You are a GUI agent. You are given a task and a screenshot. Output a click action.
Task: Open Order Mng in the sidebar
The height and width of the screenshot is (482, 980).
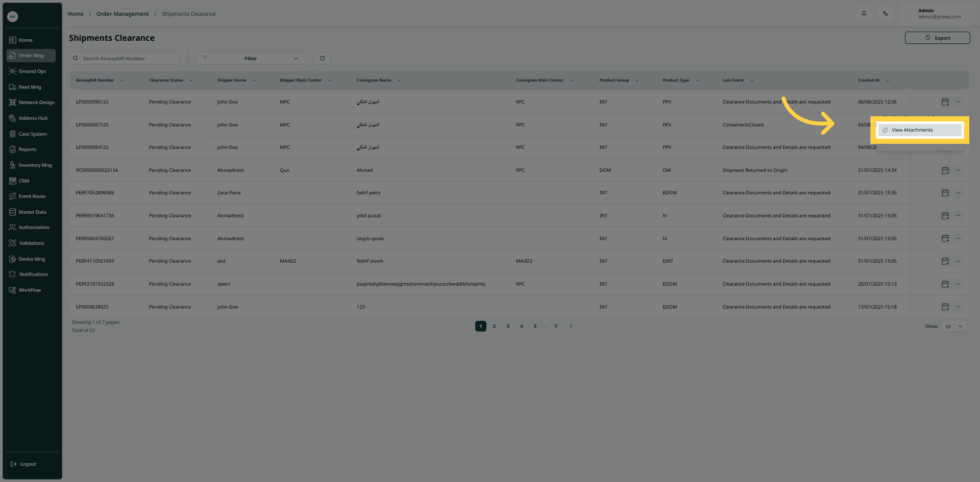pos(31,56)
